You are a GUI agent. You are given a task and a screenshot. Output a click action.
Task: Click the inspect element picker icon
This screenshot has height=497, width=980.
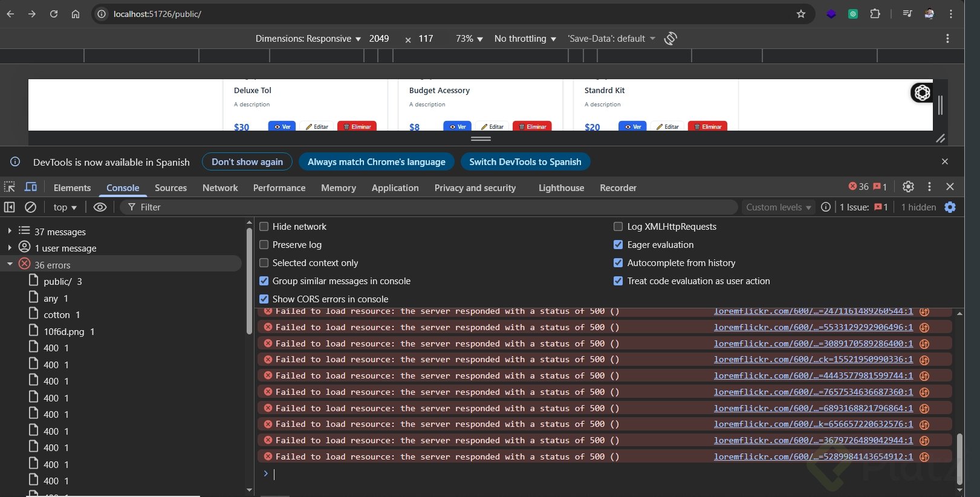(10, 187)
